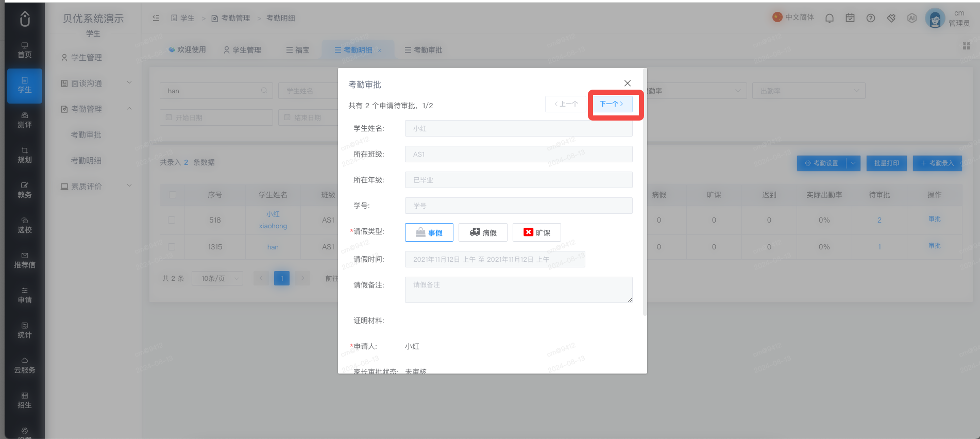Expand the 面谈沟通 menu group
980x439 pixels.
[96, 83]
